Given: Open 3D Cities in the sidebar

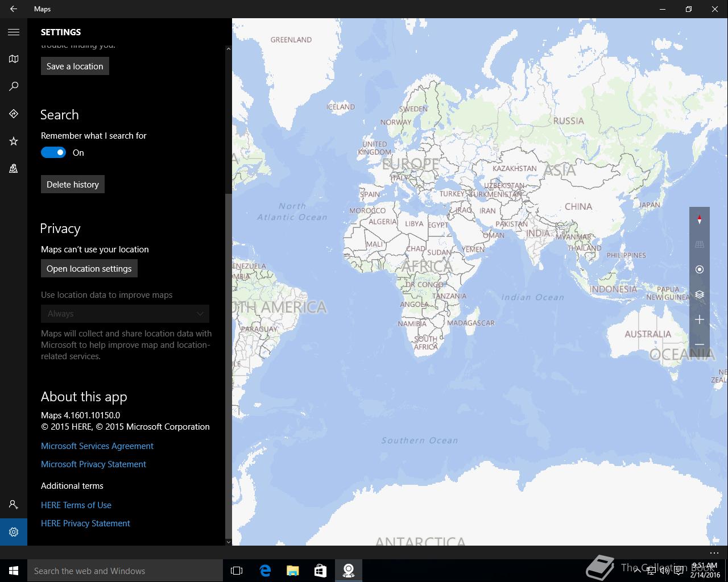Looking at the screenshot, I should pos(14,168).
